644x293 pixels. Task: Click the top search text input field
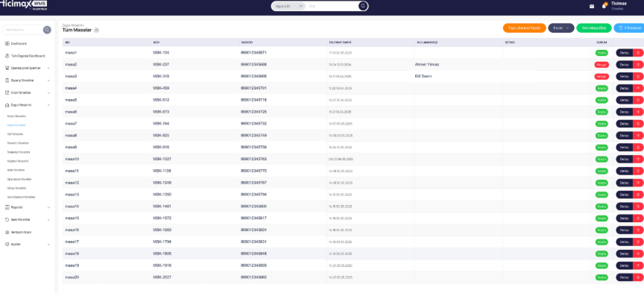tap(332, 6)
